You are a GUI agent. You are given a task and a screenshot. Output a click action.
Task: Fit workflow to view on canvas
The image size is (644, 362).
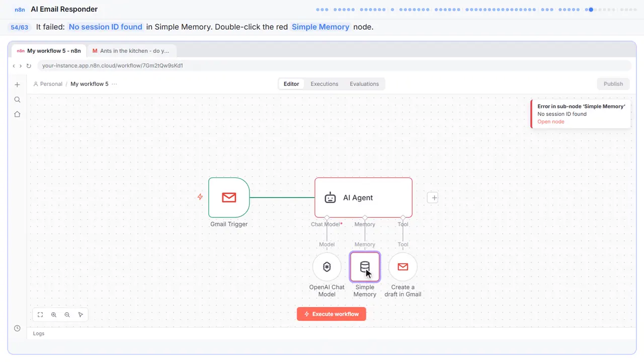tap(40, 315)
